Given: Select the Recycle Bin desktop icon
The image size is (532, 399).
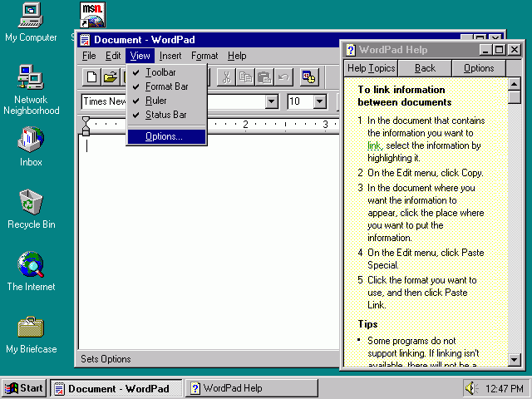Looking at the screenshot, I should point(32,209).
